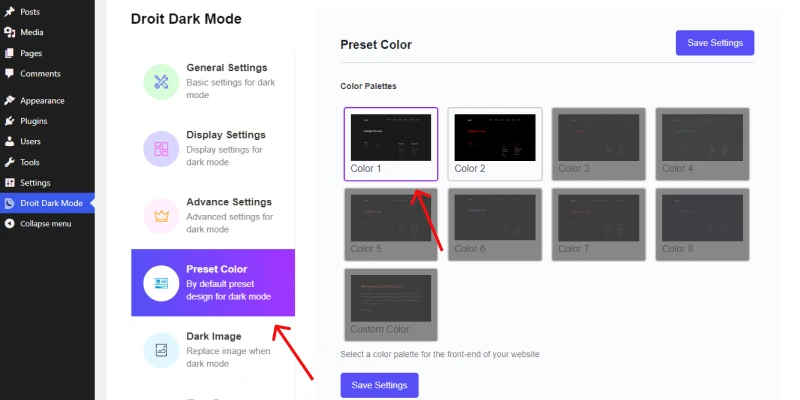Screen dimensions: 800x400
Task: Click the Preset Color section heading
Action: [376, 45]
